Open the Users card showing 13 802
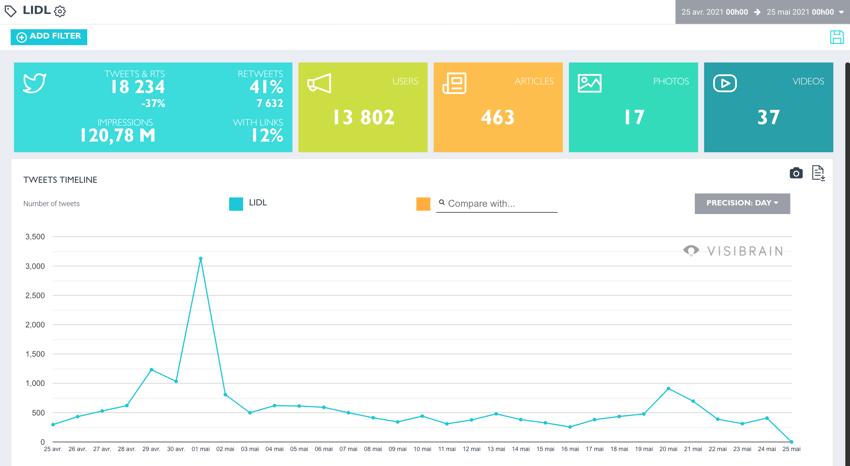The height and width of the screenshot is (466, 850). [363, 107]
